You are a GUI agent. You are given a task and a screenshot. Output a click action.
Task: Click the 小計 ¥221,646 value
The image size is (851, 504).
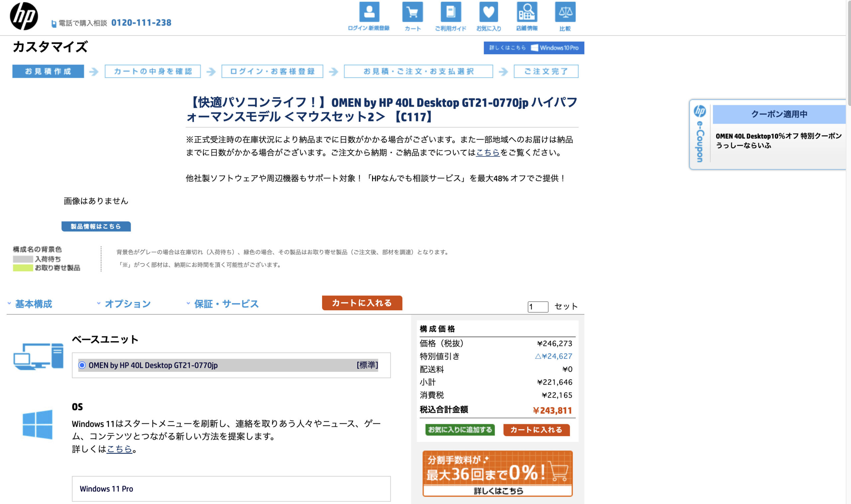pos(554,382)
